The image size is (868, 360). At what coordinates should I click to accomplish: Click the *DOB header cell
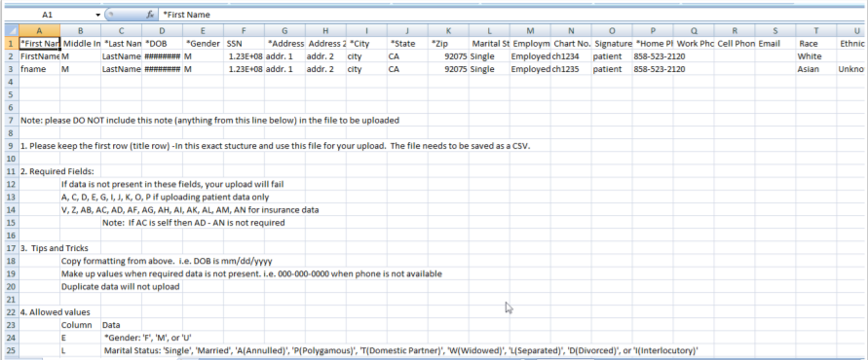(x=162, y=43)
